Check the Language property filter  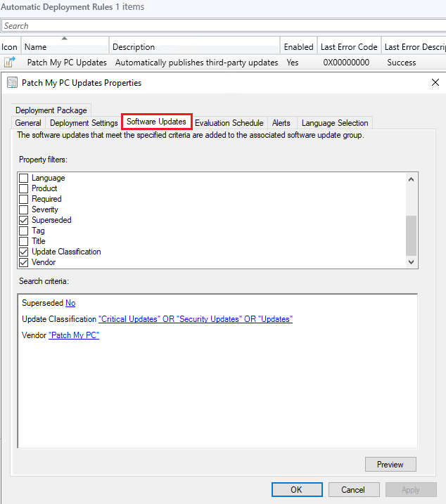pos(23,178)
